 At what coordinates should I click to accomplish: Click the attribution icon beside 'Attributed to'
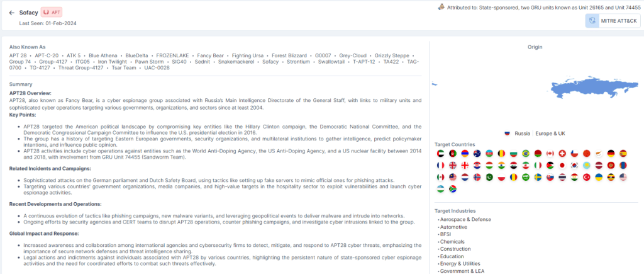coord(441,7)
